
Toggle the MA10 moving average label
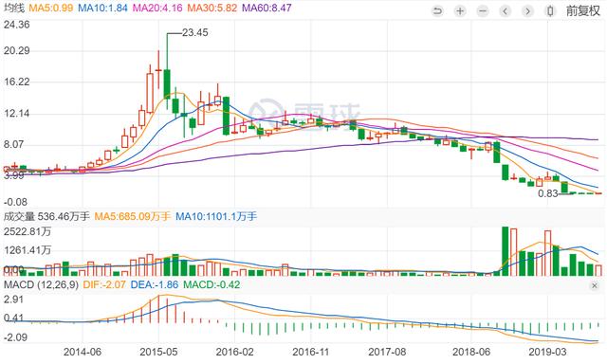[x=102, y=8]
